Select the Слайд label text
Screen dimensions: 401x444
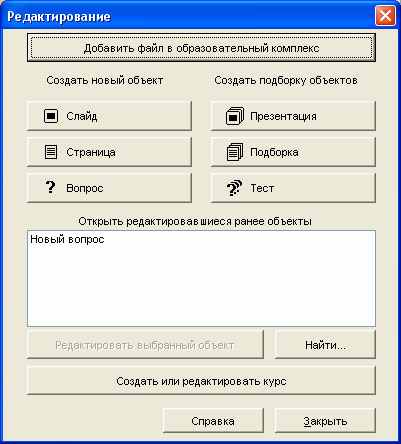tap(82, 116)
